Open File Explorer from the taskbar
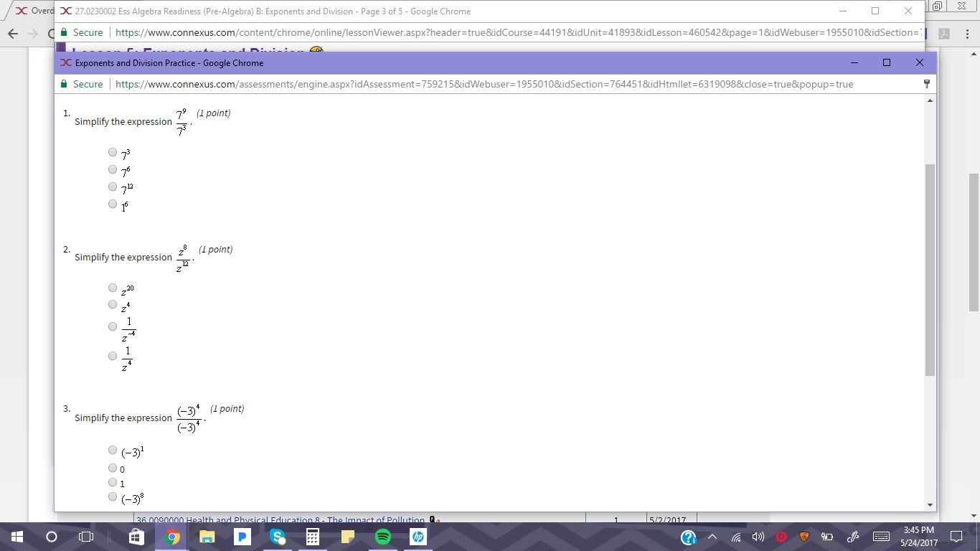The image size is (980, 551). [x=207, y=537]
